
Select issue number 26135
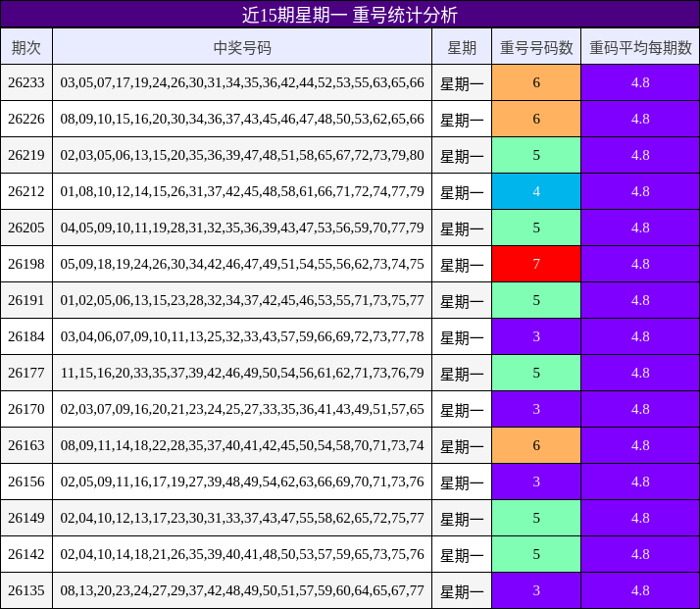tap(26, 590)
